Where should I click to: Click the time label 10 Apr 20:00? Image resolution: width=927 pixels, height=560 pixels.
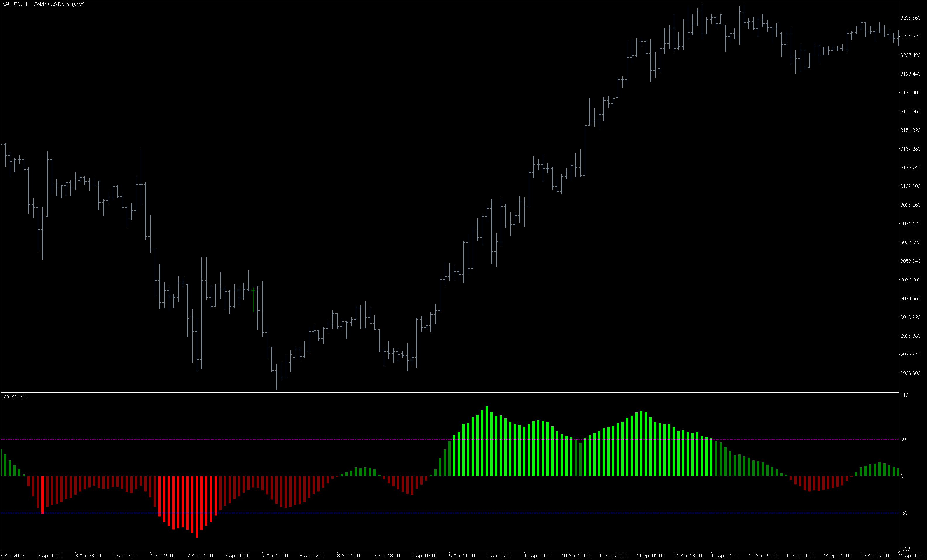pos(613,556)
